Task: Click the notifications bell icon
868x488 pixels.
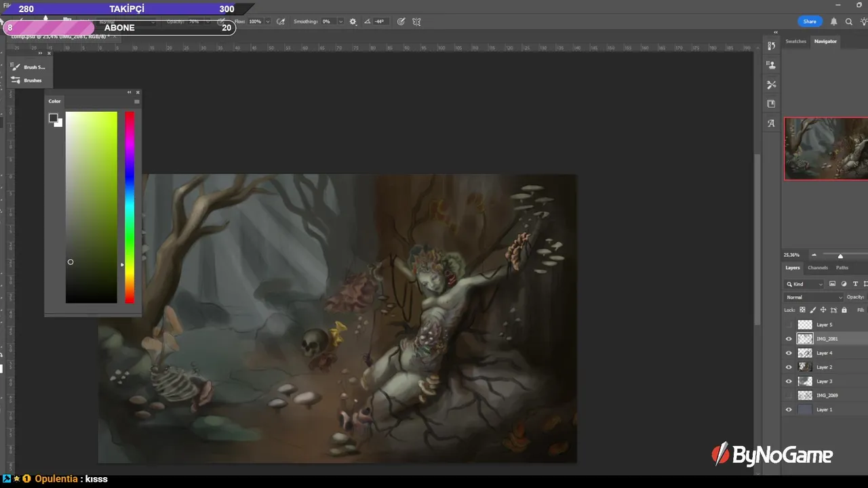Action: pos(833,22)
